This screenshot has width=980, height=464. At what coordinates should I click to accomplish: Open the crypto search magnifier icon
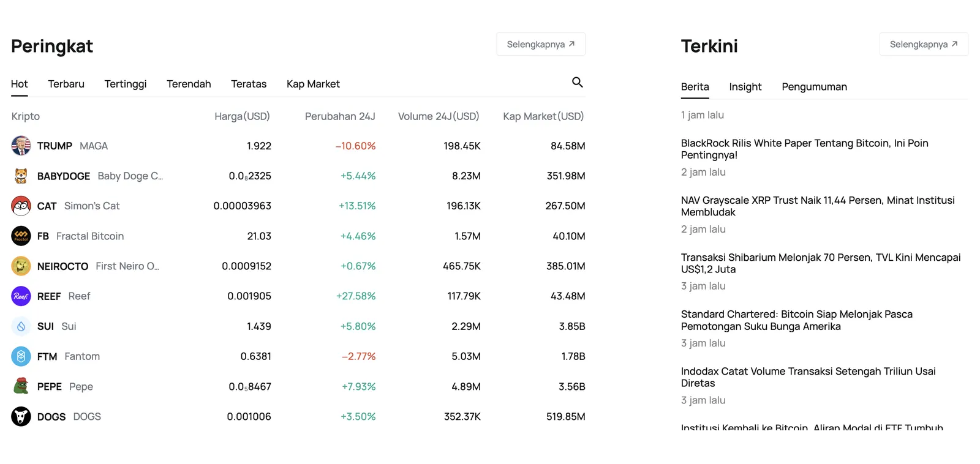[x=577, y=82]
